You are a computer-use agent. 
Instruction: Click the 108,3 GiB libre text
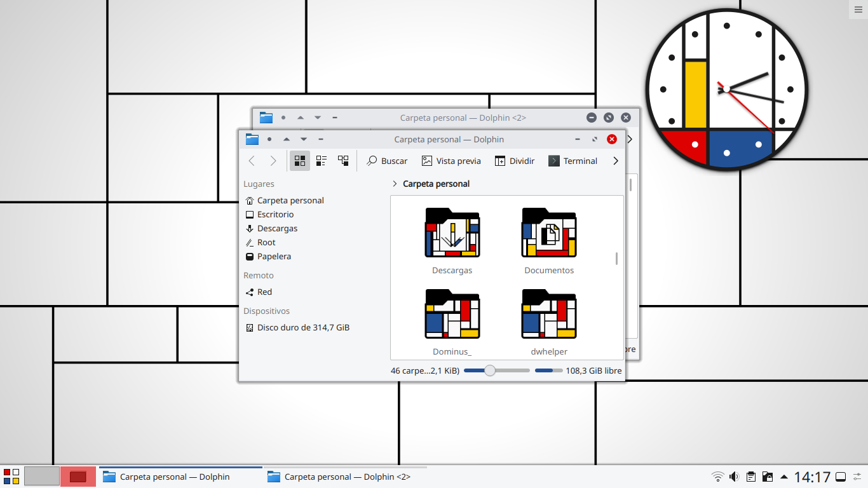(x=594, y=370)
